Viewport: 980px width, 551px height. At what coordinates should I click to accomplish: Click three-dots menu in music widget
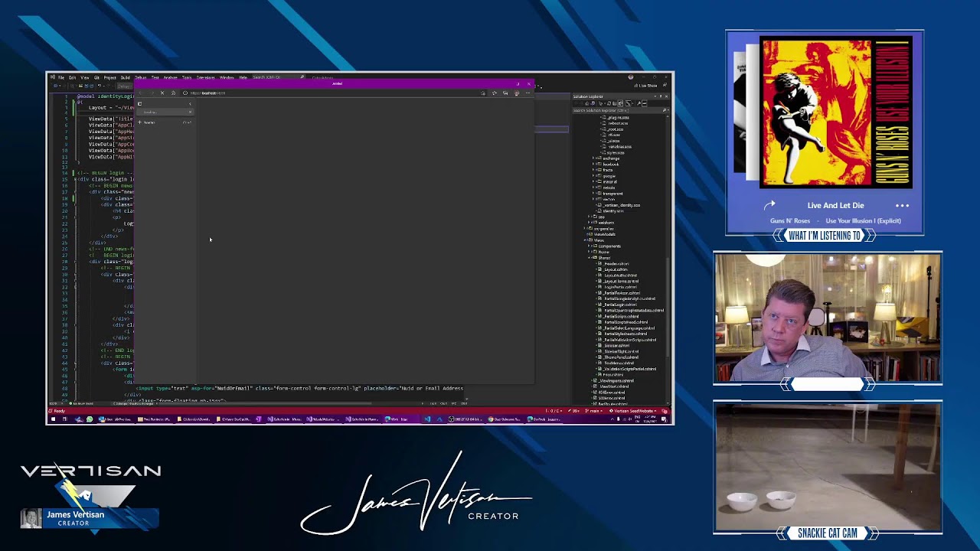click(903, 205)
